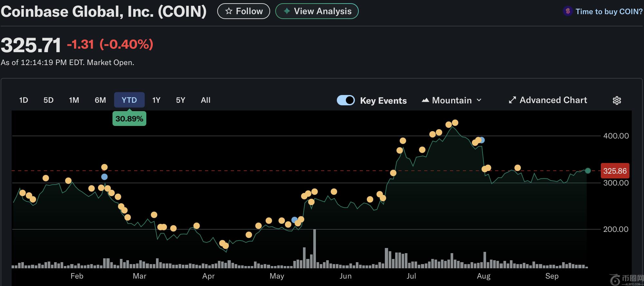Choose the 1Y time range

click(x=156, y=100)
